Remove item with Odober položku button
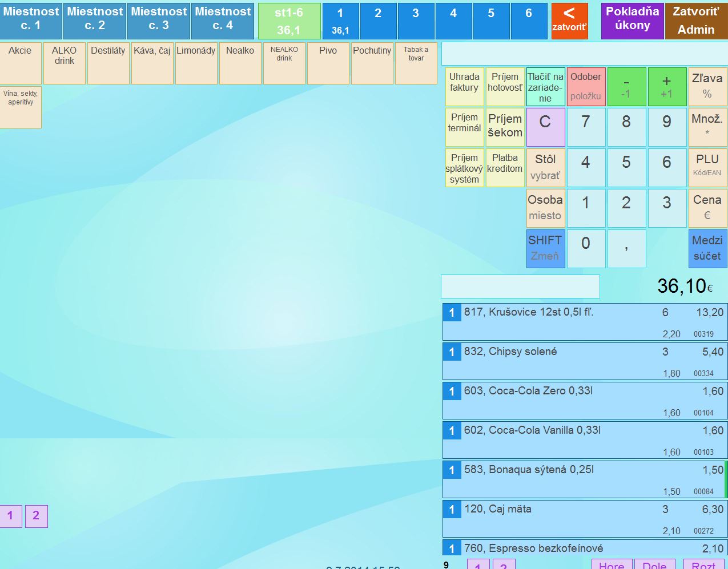Screen dimensions: 728x569 pos(585,86)
